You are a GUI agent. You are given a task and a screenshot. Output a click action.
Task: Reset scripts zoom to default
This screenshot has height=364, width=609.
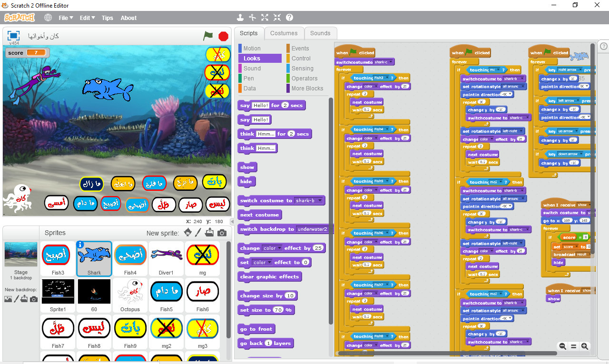point(574,346)
